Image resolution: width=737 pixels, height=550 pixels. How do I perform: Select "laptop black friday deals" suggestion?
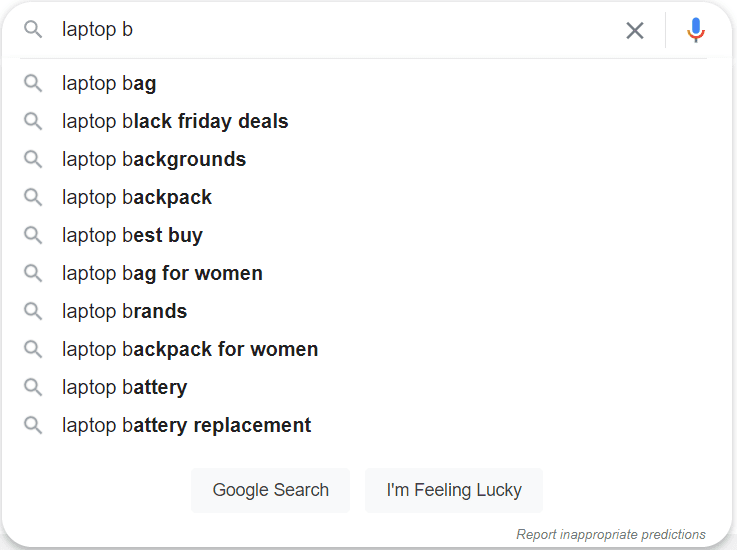tap(175, 121)
